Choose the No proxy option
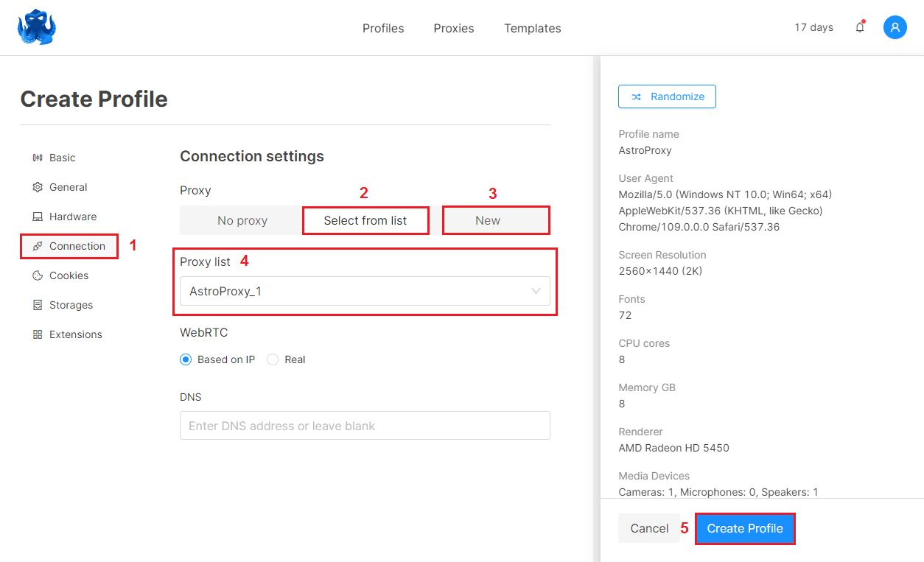The image size is (924, 562). tap(242, 220)
